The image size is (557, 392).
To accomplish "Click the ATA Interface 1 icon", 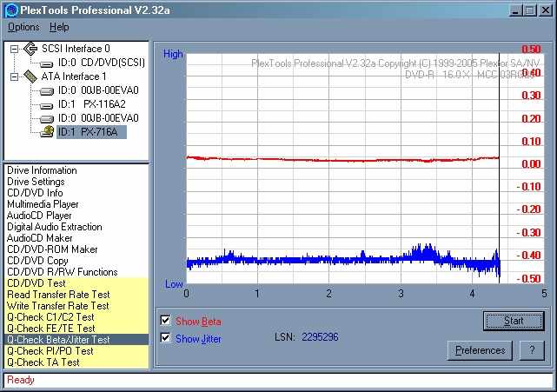I will pos(30,76).
